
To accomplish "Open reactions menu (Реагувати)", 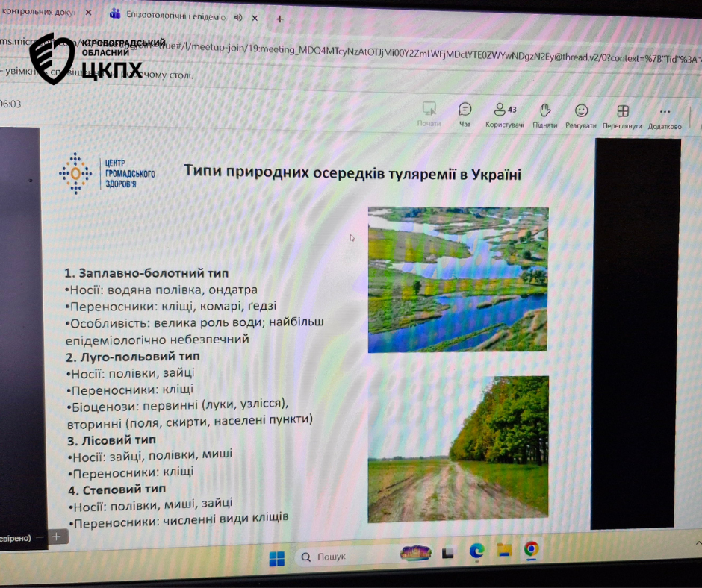I will (x=581, y=114).
